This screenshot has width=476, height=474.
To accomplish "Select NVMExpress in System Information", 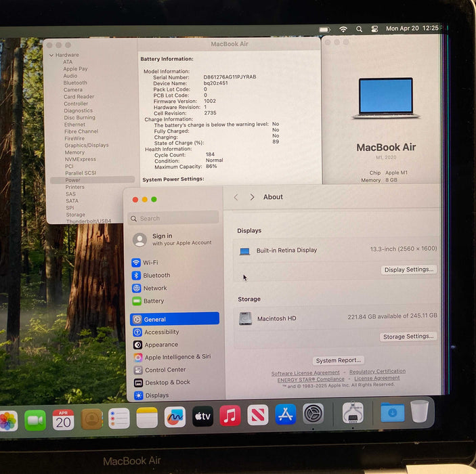I will click(x=81, y=159).
